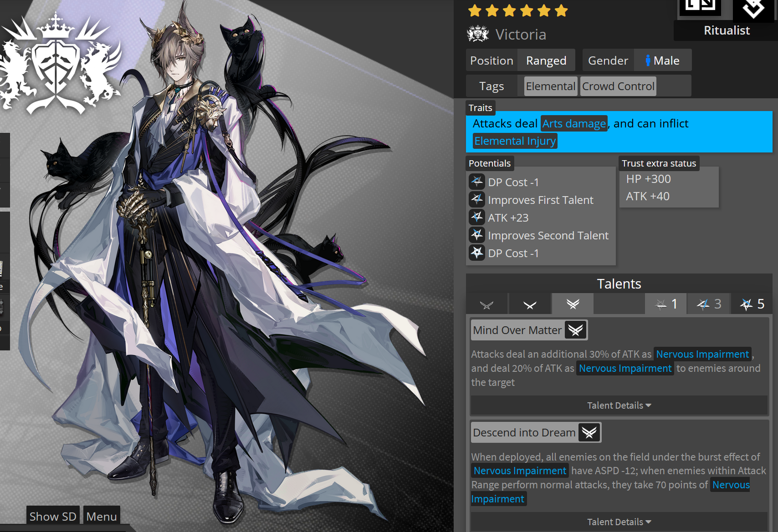Image resolution: width=778 pixels, height=532 pixels.
Task: Click the small Victoria faction emblem icon
Action: [478, 34]
